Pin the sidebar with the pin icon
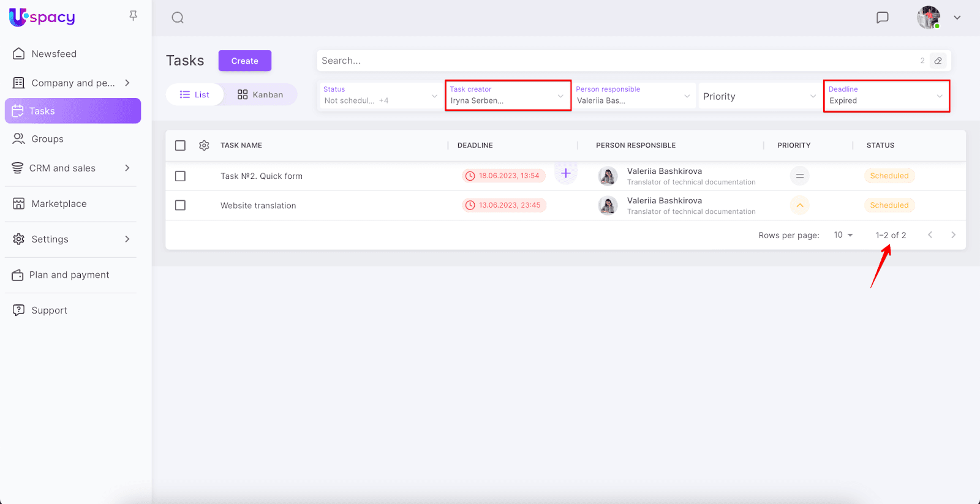The image size is (980, 504). (x=133, y=16)
